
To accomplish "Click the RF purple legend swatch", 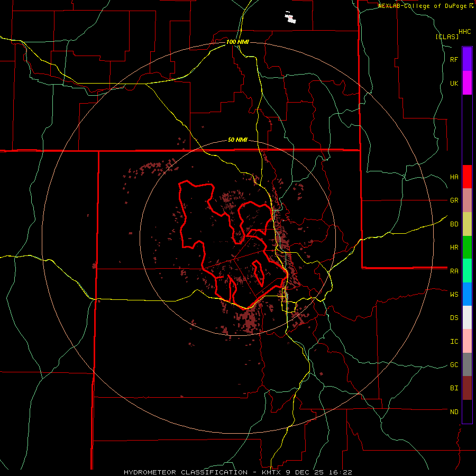I will coord(467,59).
